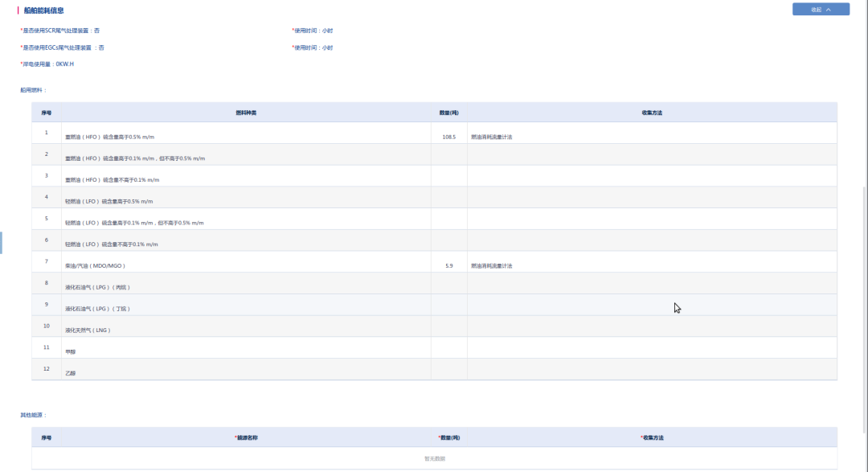Screen dimensions: 868x472
Task: Click the 5.9 quantity cell
Action: 449,266
